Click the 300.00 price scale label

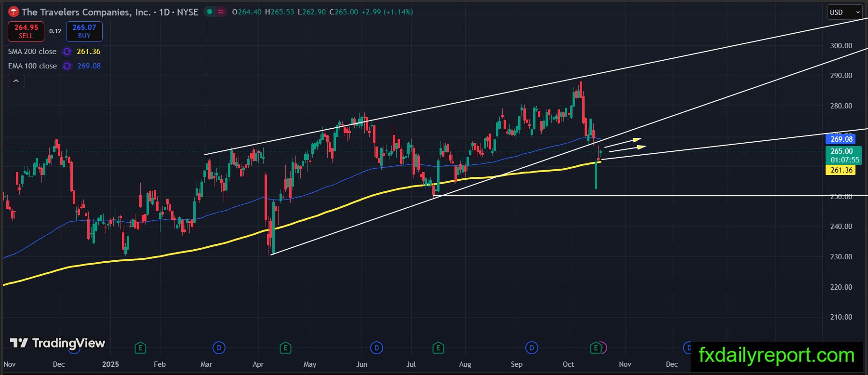pos(841,46)
